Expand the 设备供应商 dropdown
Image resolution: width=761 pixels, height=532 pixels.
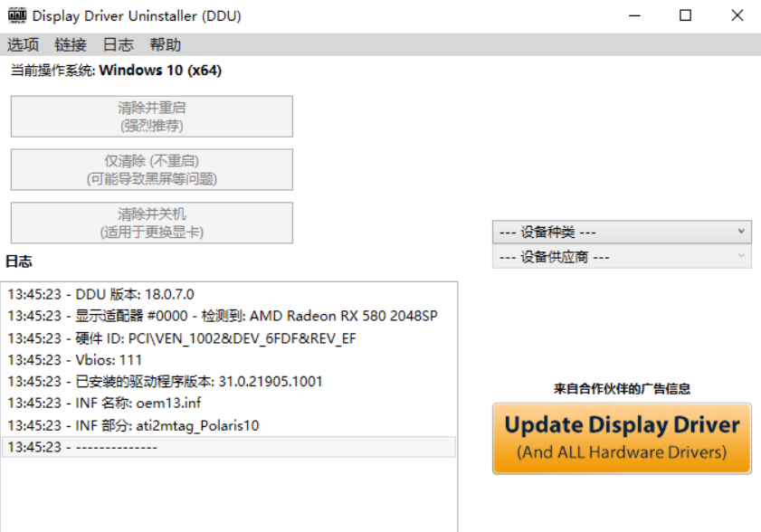[x=622, y=257]
